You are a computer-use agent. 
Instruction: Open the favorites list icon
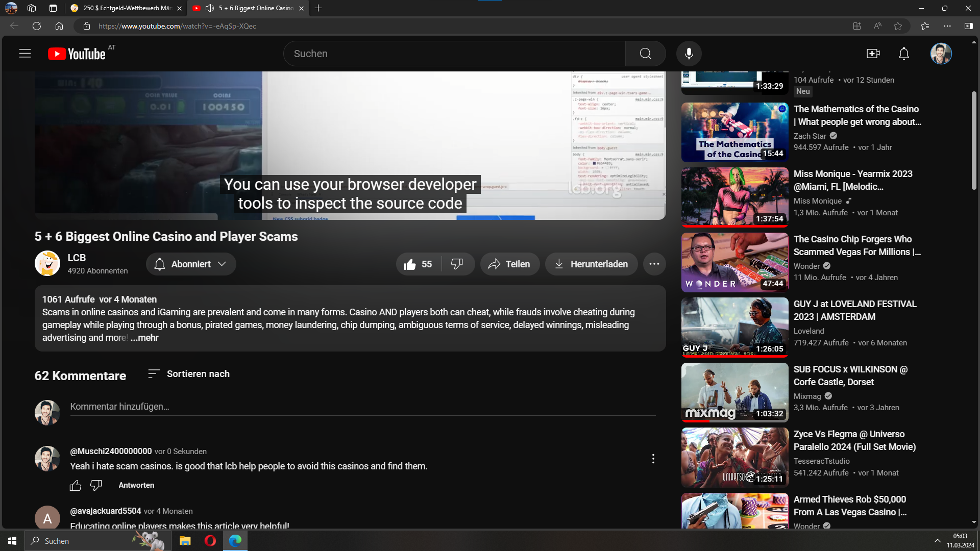(x=925, y=26)
